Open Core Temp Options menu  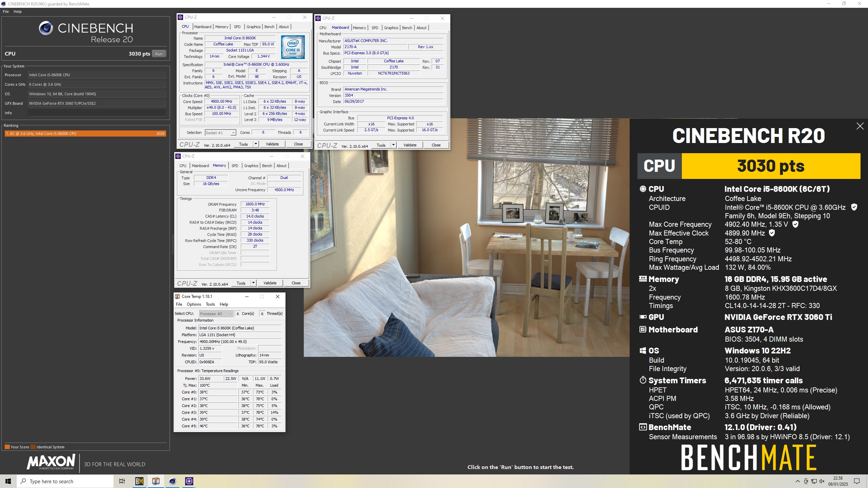[x=194, y=304]
